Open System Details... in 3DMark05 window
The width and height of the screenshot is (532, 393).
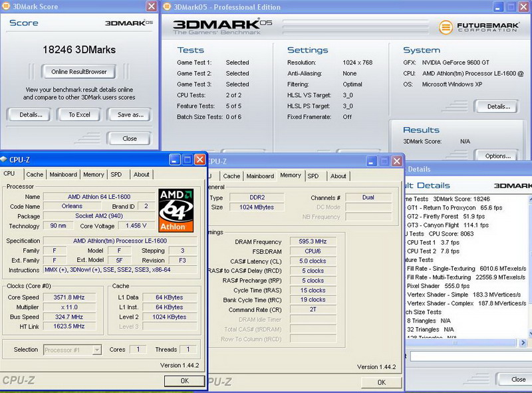pyautogui.click(x=498, y=106)
